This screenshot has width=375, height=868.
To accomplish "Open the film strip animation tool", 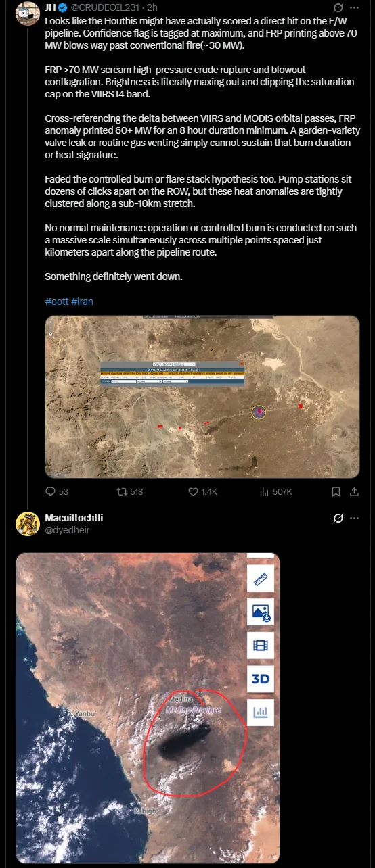I will pos(261,646).
